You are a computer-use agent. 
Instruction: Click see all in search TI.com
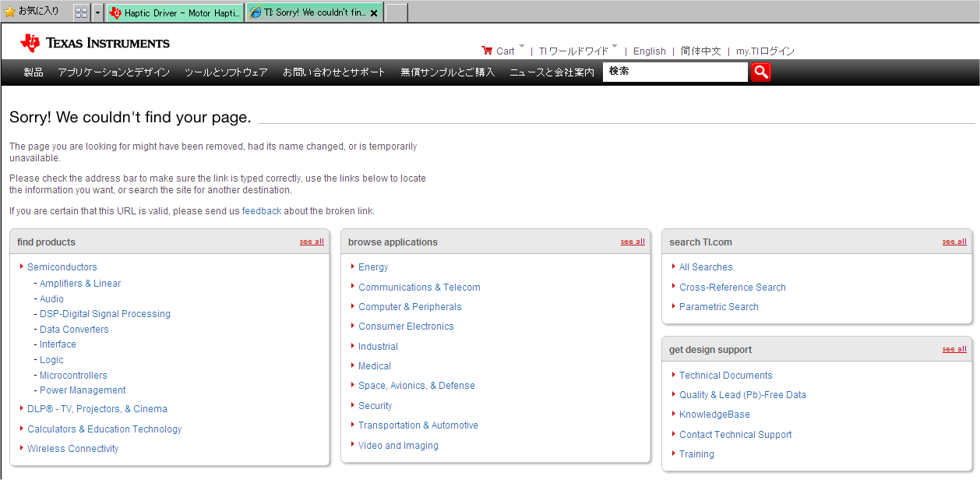[x=954, y=242]
